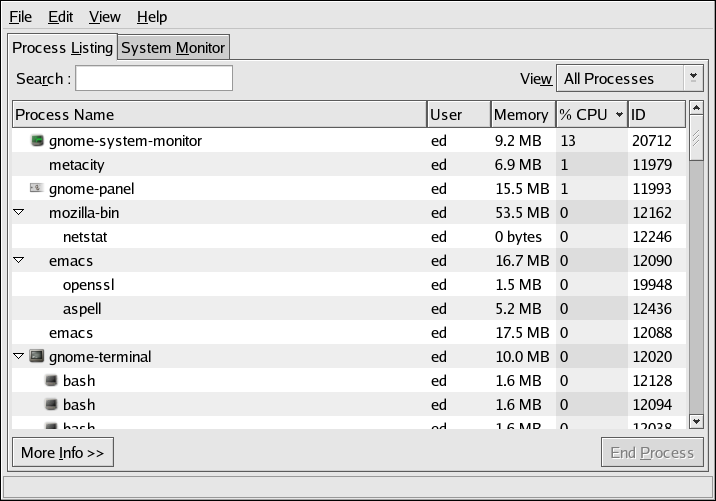This screenshot has height=501, width=716.
Task: Open the All Processes view dropdown
Action: (629, 78)
